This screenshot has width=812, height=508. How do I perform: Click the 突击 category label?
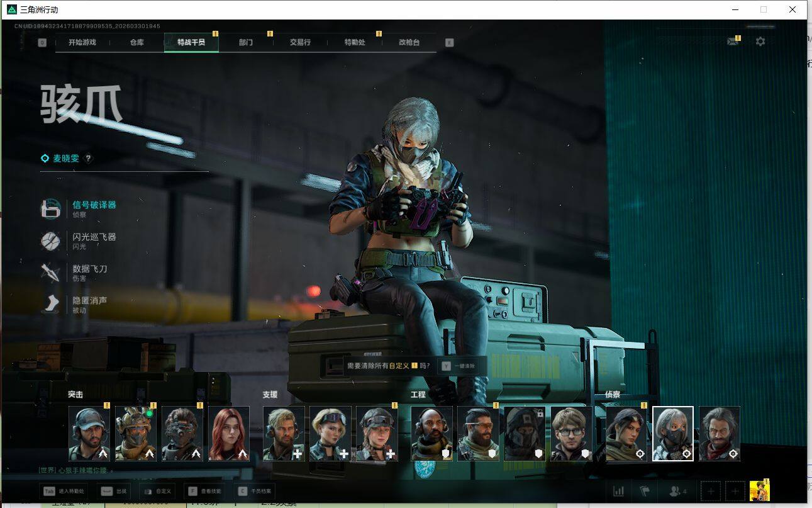[75, 395]
